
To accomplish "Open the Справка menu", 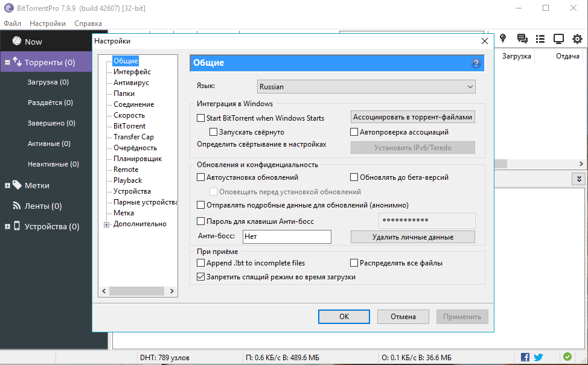I will 88,24.
